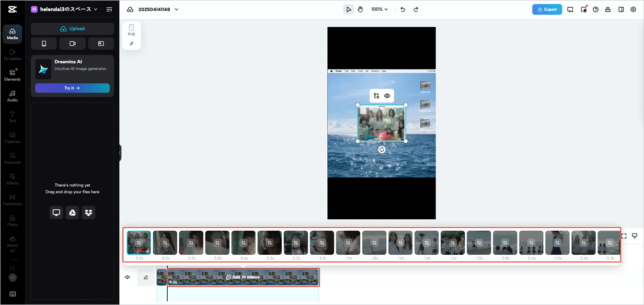Click the blue Export button

coord(547,9)
